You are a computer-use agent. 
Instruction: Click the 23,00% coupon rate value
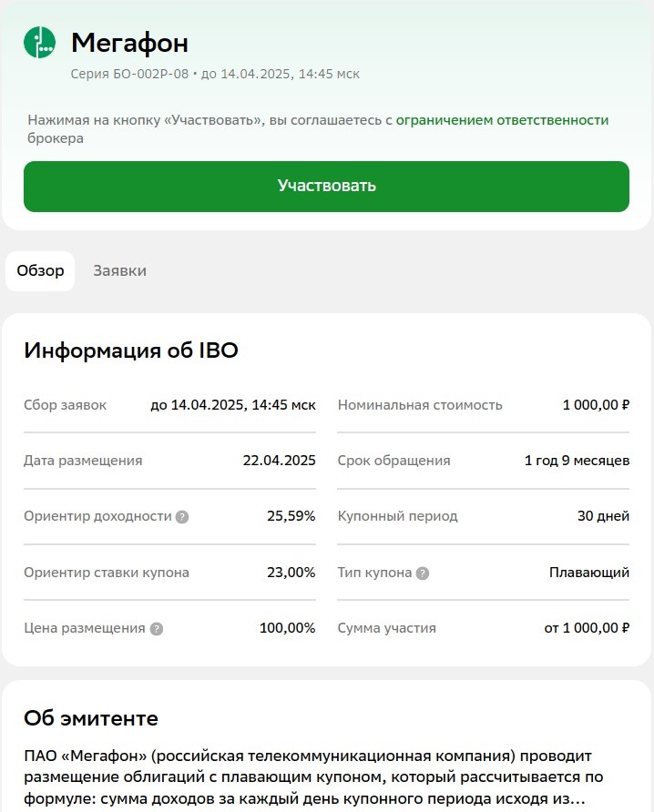[291, 573]
